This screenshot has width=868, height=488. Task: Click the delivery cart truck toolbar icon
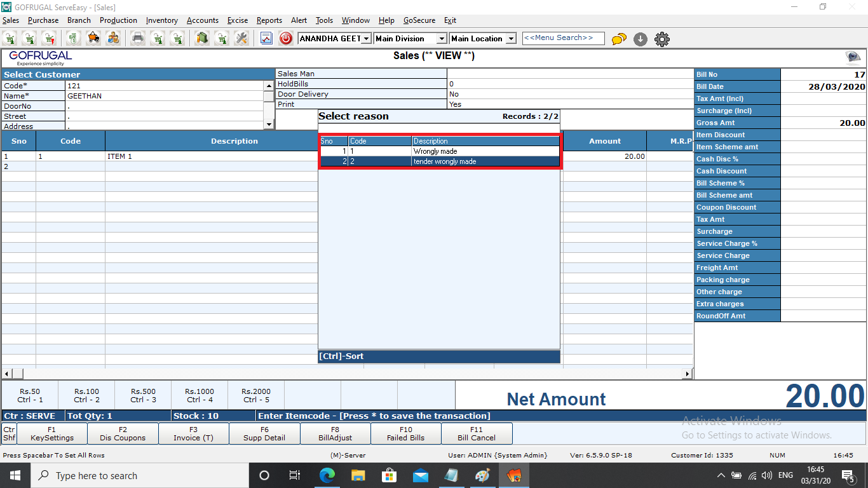pyautogui.click(x=93, y=38)
